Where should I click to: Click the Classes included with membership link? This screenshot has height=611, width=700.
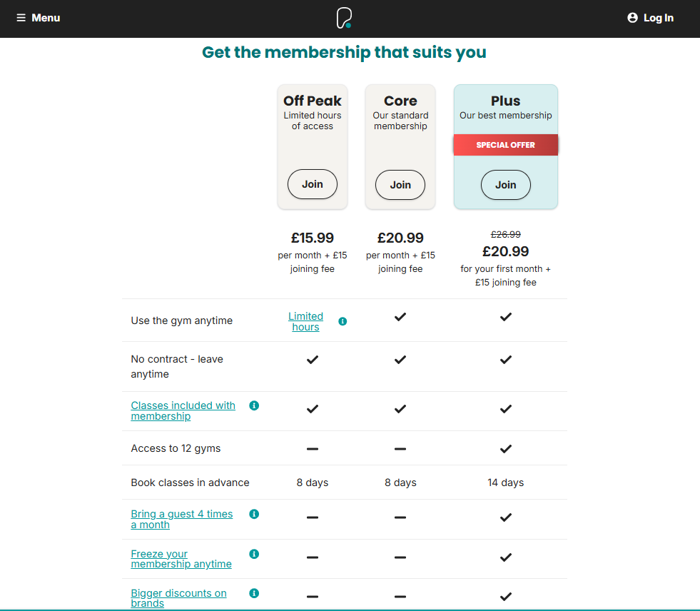click(x=183, y=410)
